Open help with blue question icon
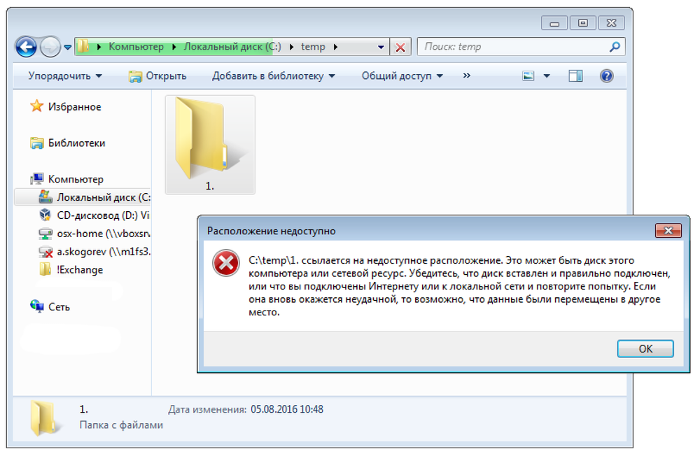Viewport: 700px width, 456px height. pyautogui.click(x=606, y=76)
